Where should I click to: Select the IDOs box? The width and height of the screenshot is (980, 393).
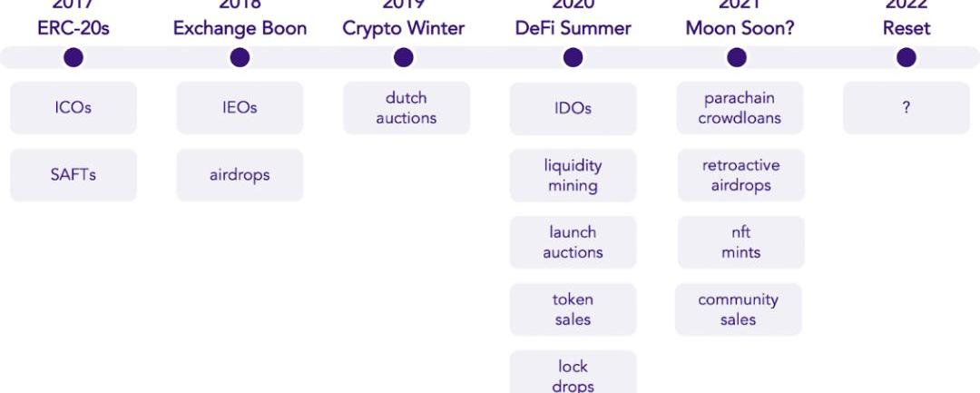click(573, 108)
